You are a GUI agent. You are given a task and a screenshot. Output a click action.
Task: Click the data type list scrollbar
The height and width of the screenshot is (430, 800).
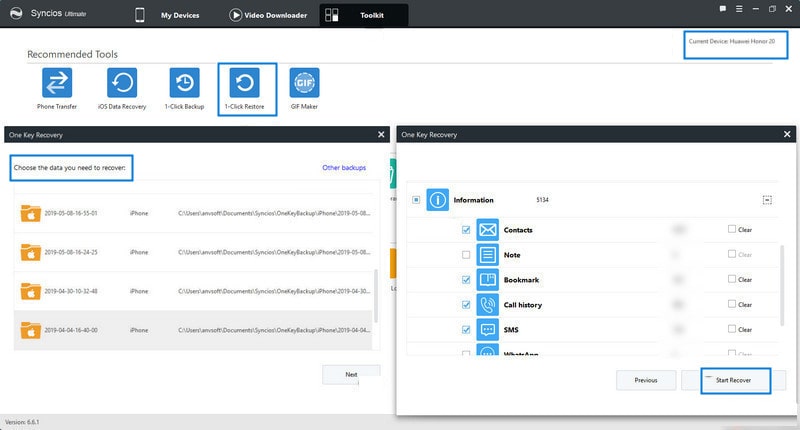(782, 286)
